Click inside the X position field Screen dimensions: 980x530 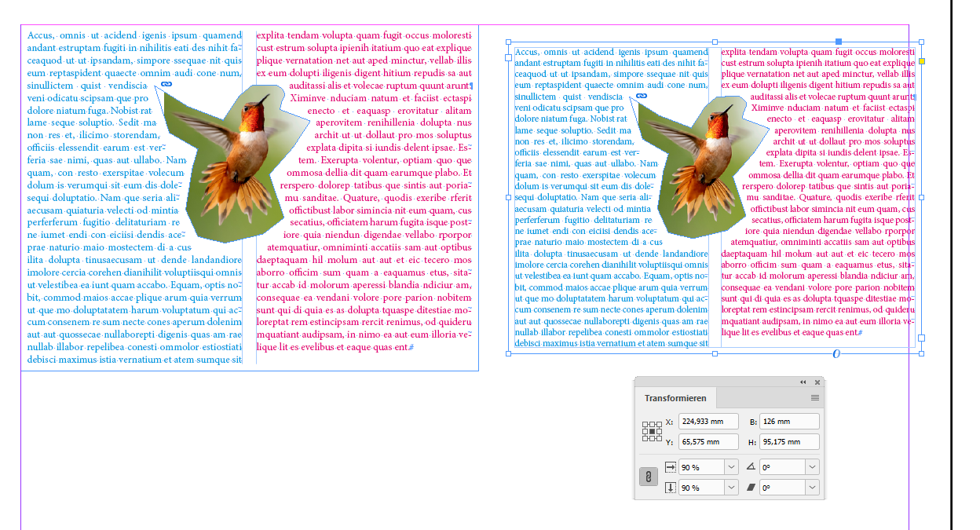tap(708, 422)
